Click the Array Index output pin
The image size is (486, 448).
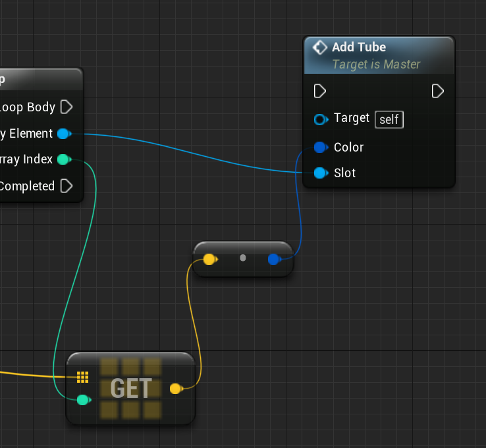(65, 159)
